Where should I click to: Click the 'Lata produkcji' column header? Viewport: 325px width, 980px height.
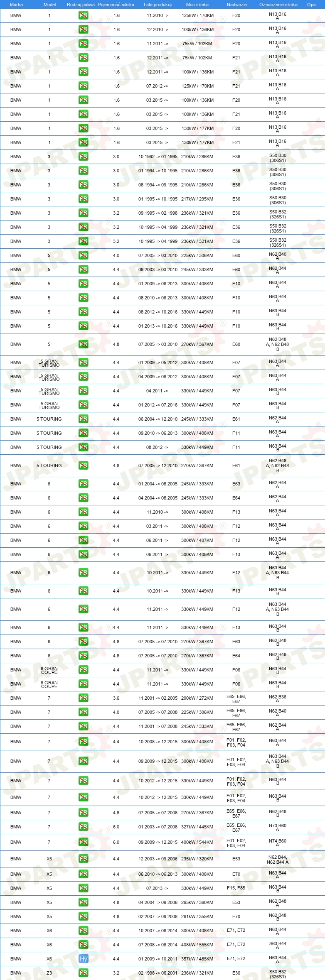158,5
